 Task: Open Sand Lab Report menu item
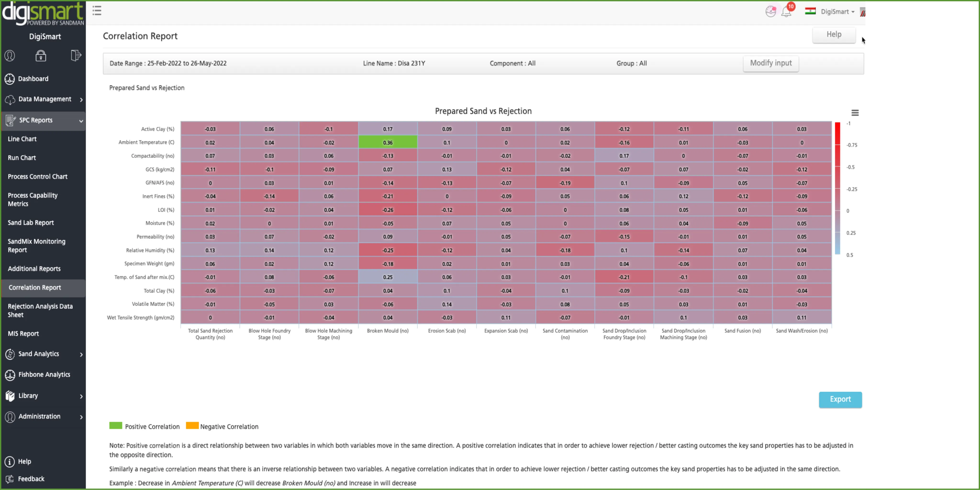point(31,223)
